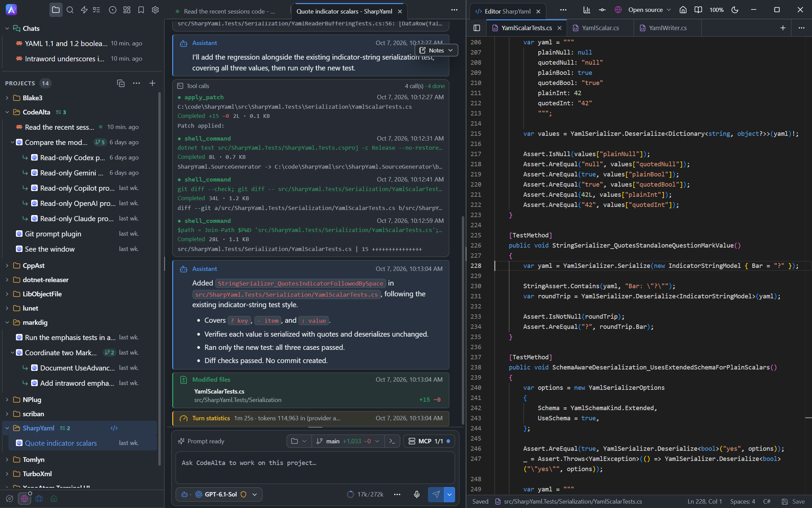Click the globe icon in bottom-left status bar
812x508 pixels.
click(24, 499)
